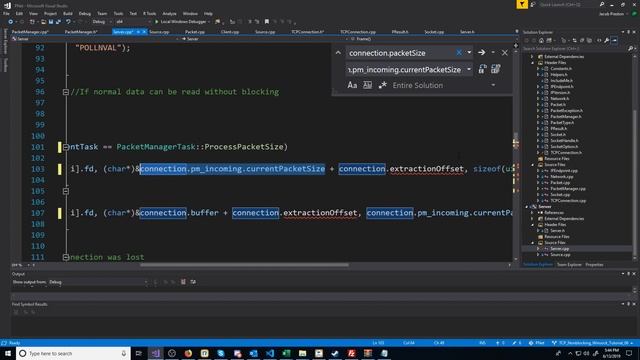Open Show output from Debug dropdown
The width and height of the screenshot is (640, 360).
(98, 282)
